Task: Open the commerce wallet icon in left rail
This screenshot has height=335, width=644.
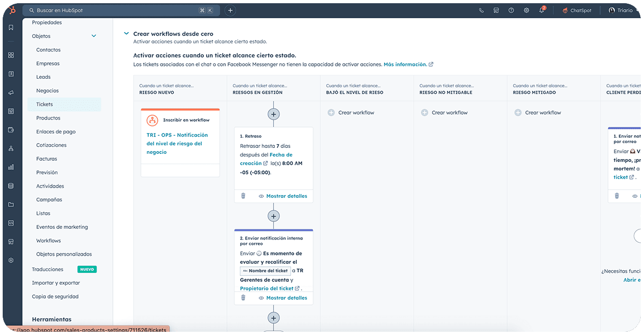Action: click(11, 130)
